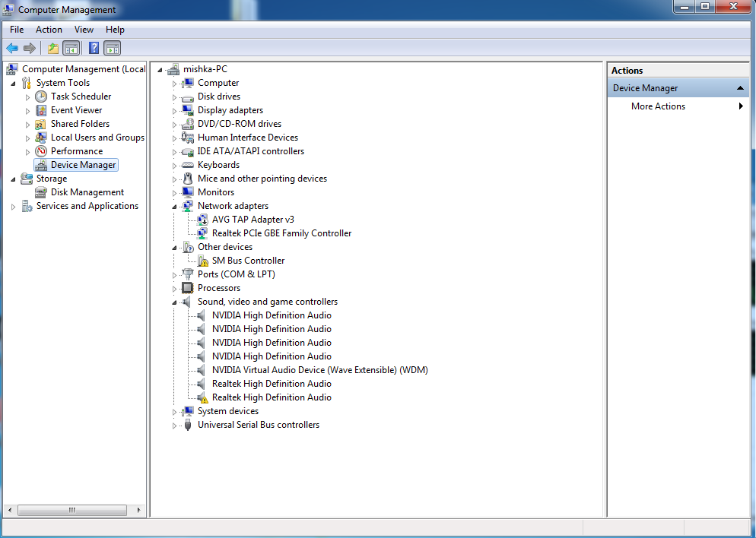Select Realtek PCIe GBE Family Controller
Viewport: 756px width, 538px height.
281,233
